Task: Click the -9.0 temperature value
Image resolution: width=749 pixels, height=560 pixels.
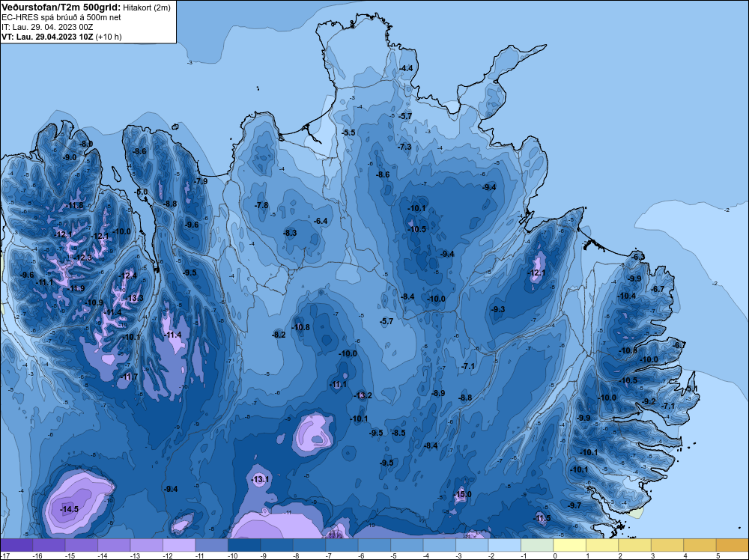Action: 70,157
